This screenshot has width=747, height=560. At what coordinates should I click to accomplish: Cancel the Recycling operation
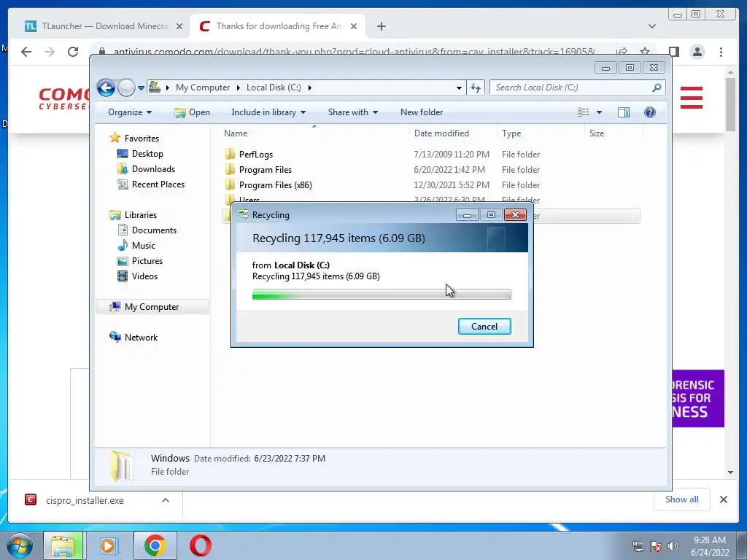tap(484, 326)
